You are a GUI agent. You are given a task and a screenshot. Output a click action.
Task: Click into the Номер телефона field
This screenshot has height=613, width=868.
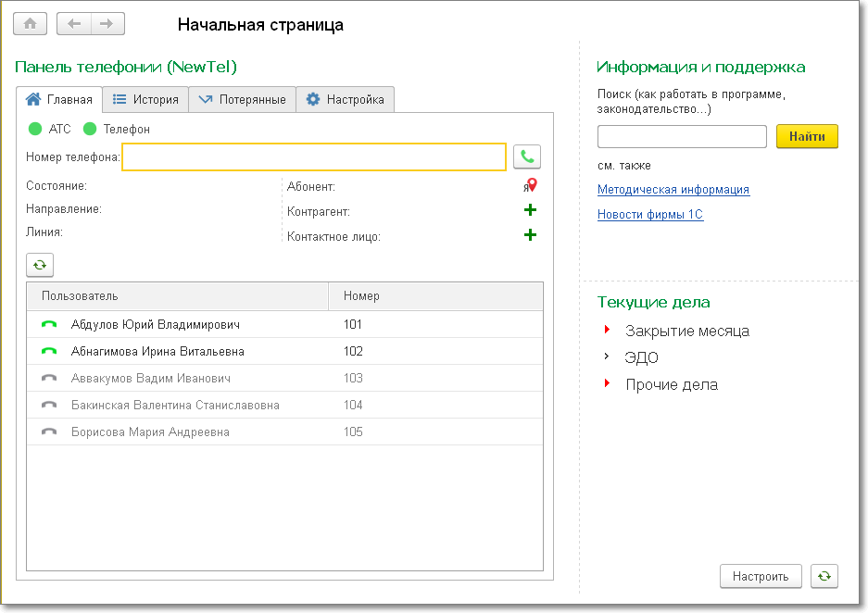(314, 156)
